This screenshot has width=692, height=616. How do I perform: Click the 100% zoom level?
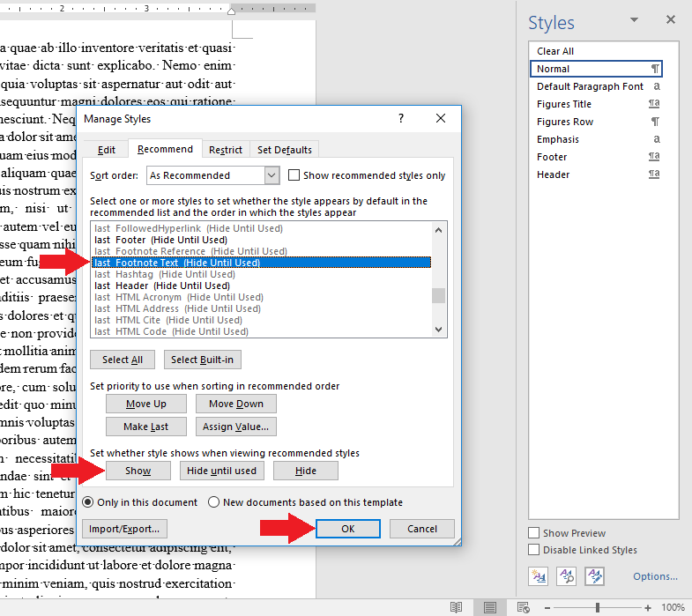[x=673, y=607]
